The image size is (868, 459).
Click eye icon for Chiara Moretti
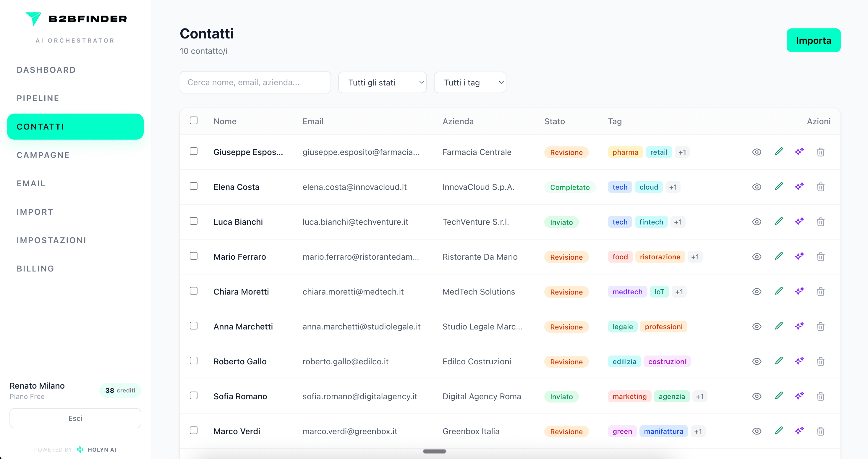tap(757, 292)
